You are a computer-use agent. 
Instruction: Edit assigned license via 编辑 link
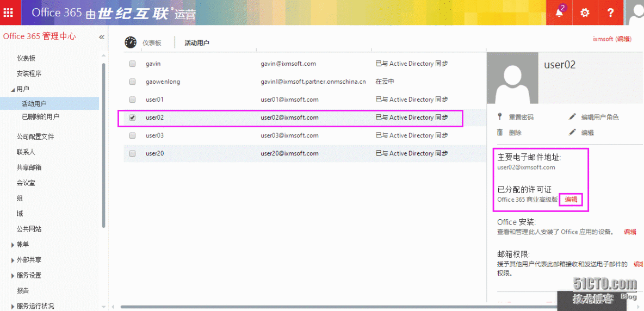tap(571, 200)
